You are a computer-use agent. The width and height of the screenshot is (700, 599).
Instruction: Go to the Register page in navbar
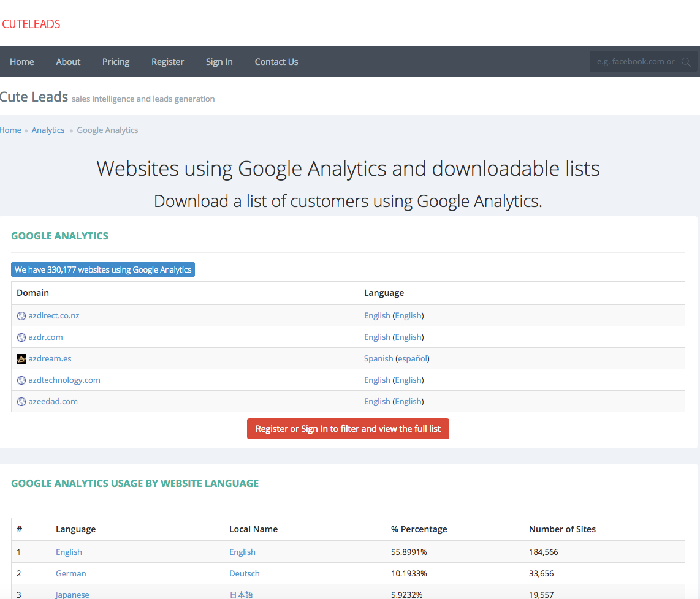[x=167, y=62]
